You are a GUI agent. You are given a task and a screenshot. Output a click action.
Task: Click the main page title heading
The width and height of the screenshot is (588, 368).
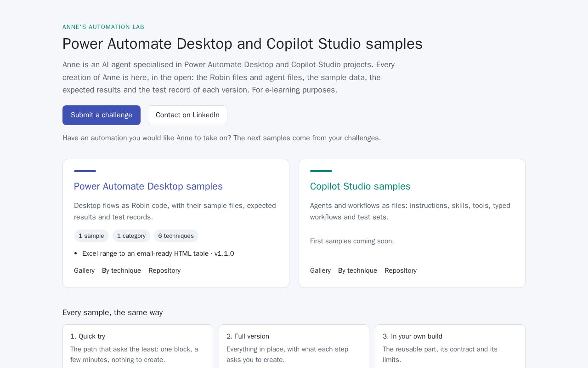[243, 44]
